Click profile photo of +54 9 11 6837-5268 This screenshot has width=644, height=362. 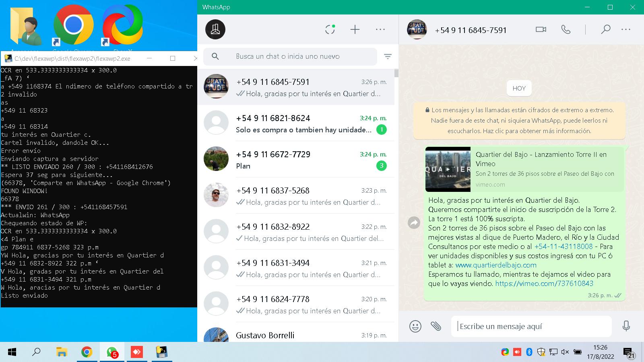tap(216, 195)
